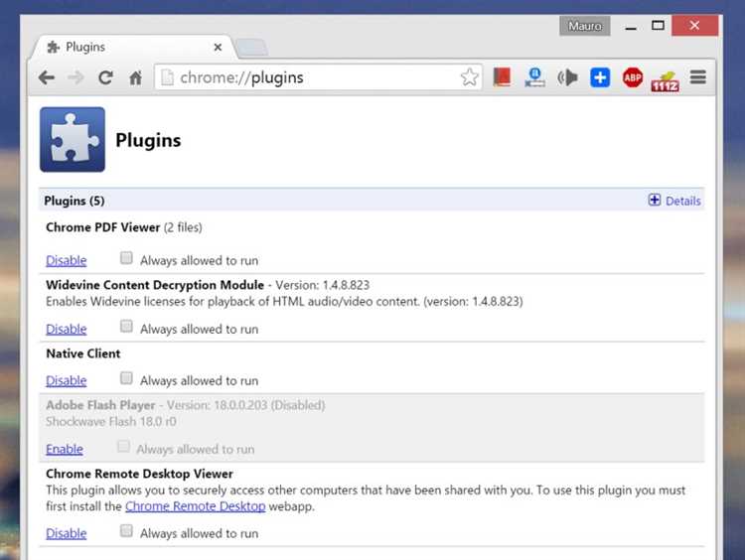Close the Plugins tab
This screenshot has width=745, height=560.
click(x=218, y=47)
